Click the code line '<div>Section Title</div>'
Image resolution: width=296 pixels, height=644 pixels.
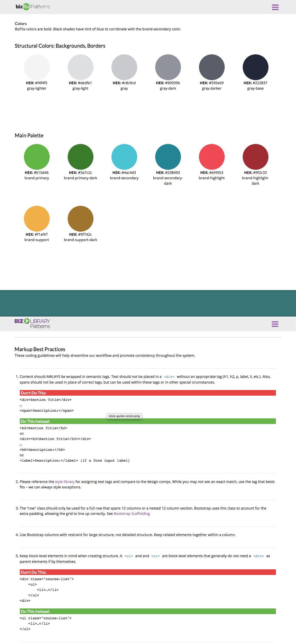coord(46,400)
